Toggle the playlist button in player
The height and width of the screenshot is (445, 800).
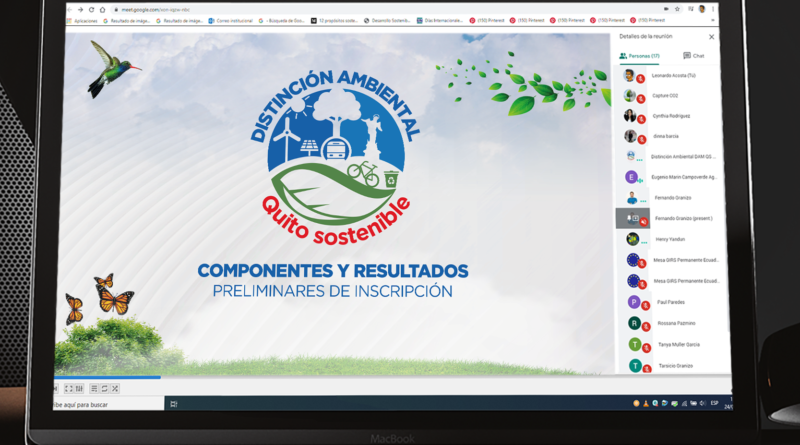click(94, 389)
